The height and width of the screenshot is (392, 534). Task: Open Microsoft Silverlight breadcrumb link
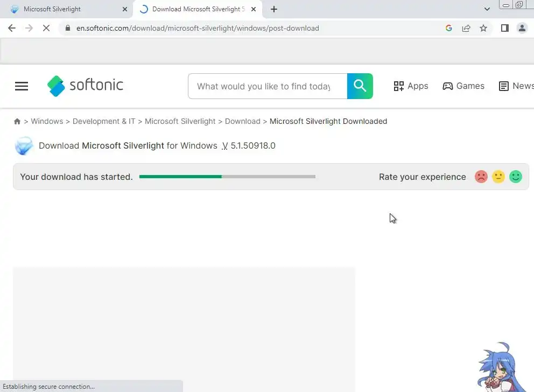[x=180, y=121]
